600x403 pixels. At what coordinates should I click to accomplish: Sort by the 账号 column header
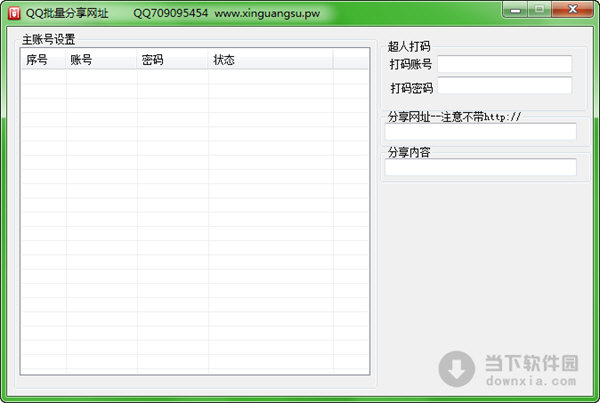point(101,60)
